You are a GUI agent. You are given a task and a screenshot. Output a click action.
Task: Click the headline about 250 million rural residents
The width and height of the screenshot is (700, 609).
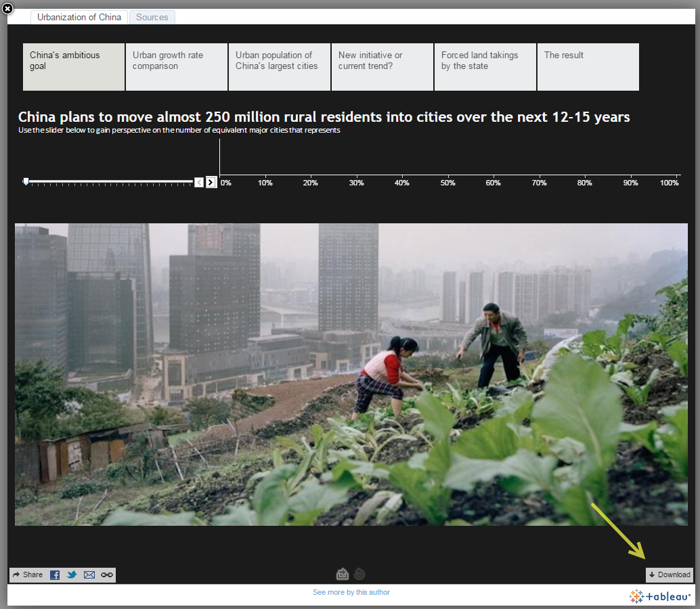pos(324,117)
